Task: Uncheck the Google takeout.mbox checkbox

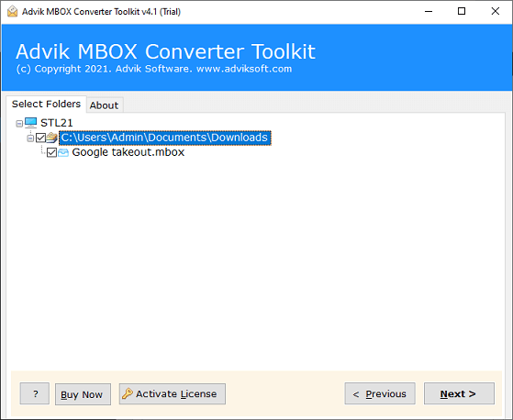Action: 51,152
